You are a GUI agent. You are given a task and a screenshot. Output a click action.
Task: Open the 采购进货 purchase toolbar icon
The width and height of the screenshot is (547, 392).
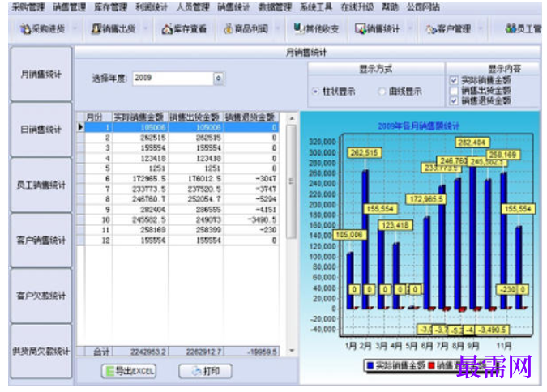pyautogui.click(x=25, y=29)
